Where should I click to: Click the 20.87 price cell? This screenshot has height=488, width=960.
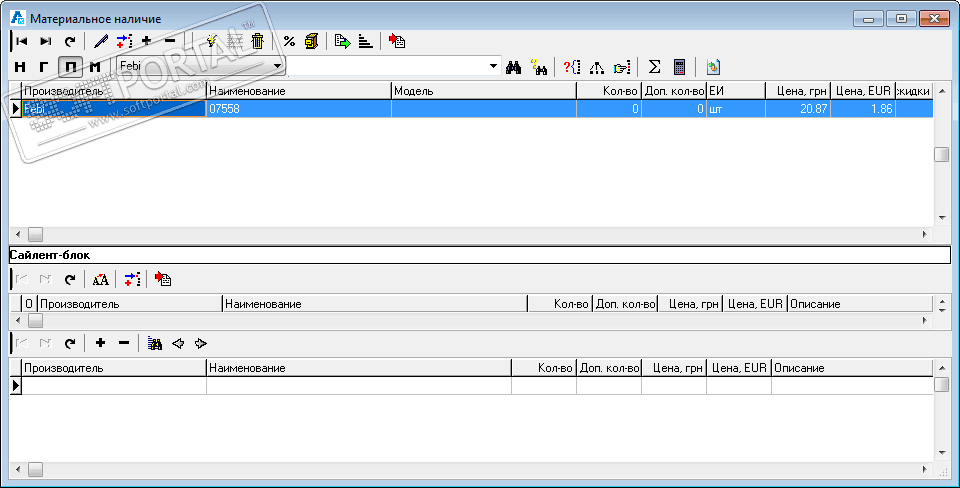point(798,109)
